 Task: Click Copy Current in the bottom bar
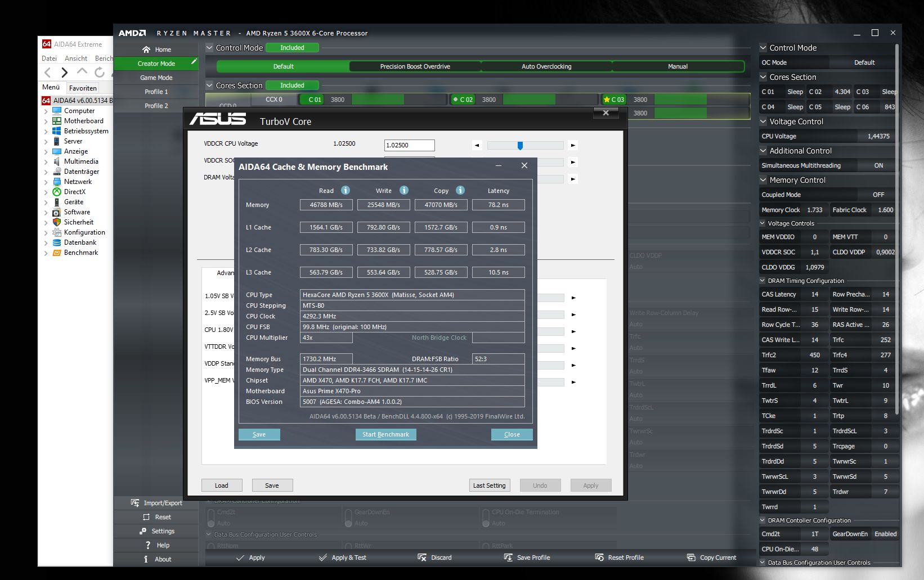(x=711, y=557)
